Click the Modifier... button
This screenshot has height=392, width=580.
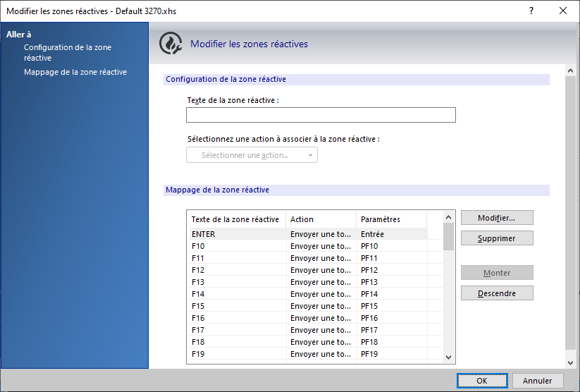[497, 218]
